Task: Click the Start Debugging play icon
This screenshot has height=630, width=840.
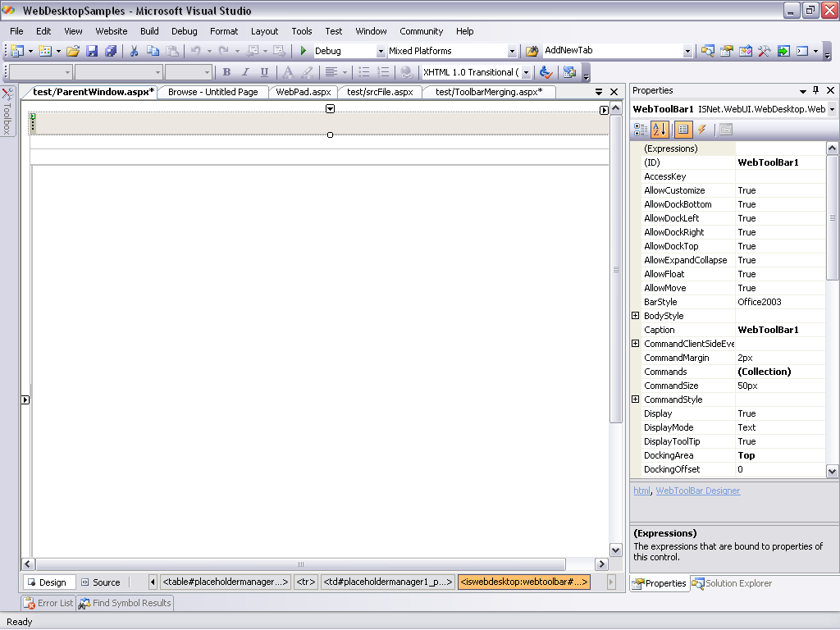Action: [x=304, y=51]
